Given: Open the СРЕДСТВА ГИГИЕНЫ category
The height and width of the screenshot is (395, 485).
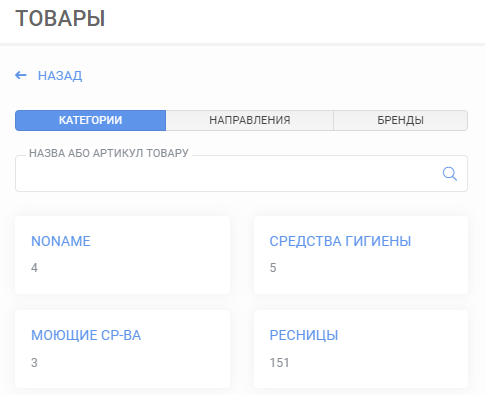Looking at the screenshot, I should [x=340, y=241].
